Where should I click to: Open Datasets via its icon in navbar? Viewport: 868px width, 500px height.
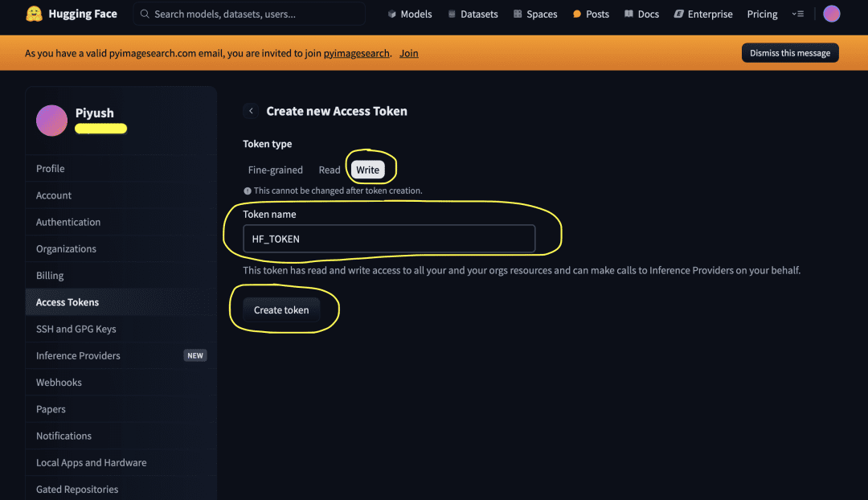[x=452, y=14]
